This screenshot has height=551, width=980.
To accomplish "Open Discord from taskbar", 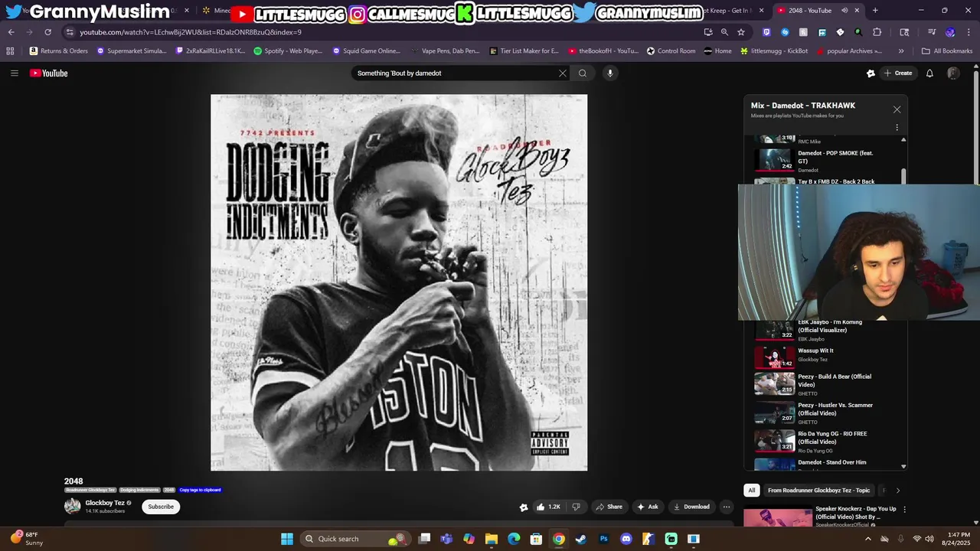I will [626, 539].
